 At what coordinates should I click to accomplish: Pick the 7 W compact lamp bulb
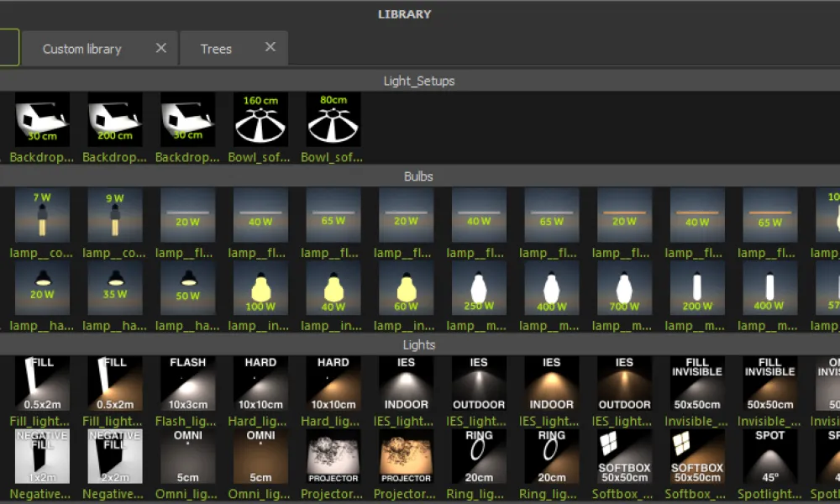tap(42, 215)
